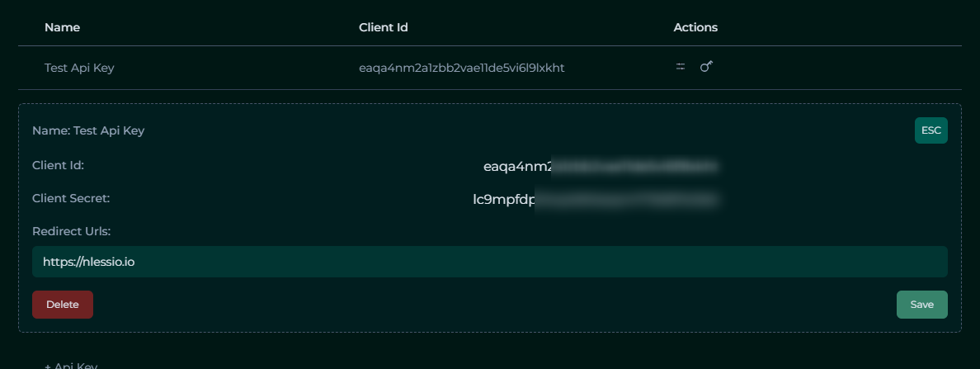Click the key icon in the Actions column
Screen dimensions: 980x369
point(706,66)
